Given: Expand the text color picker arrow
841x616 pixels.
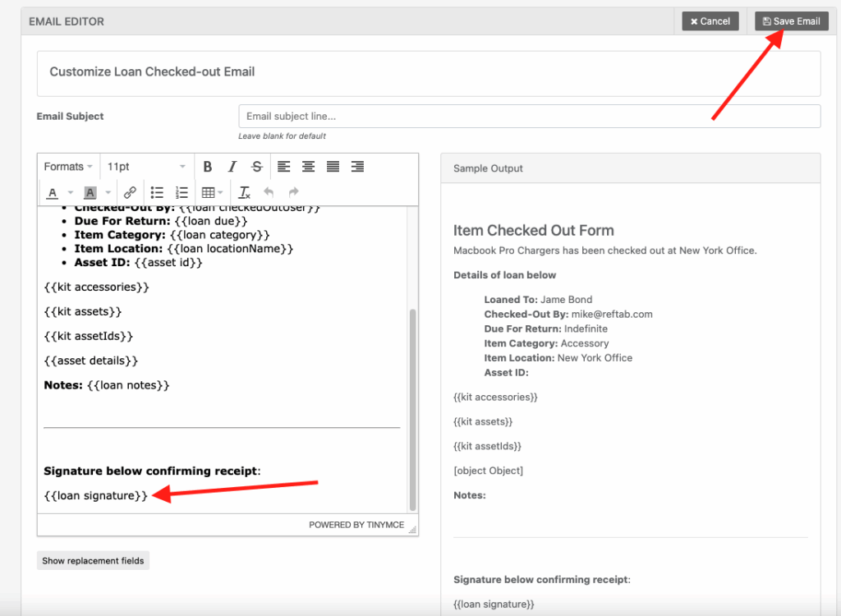Looking at the screenshot, I should tap(70, 193).
